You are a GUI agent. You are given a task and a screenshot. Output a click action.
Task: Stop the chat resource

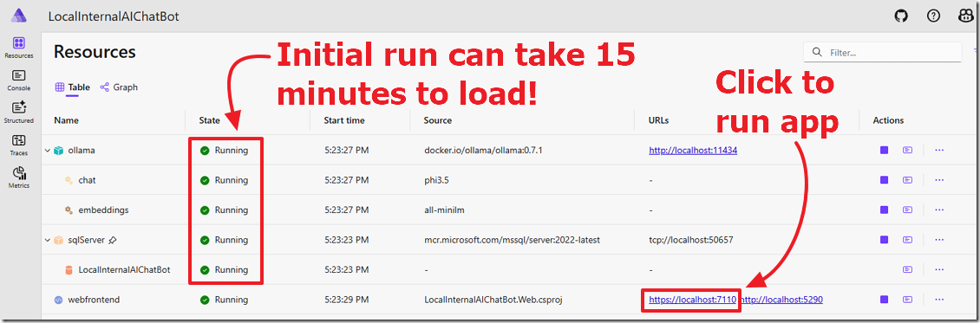[x=884, y=180]
